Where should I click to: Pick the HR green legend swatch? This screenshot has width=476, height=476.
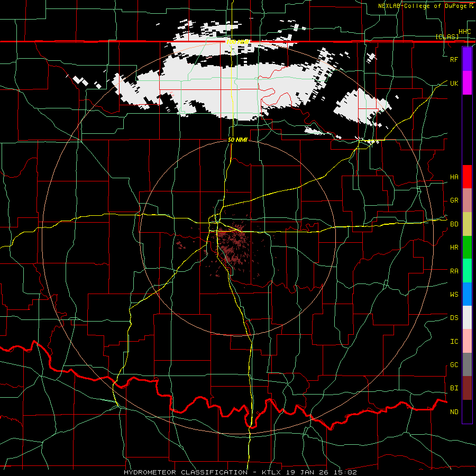[x=467, y=247]
